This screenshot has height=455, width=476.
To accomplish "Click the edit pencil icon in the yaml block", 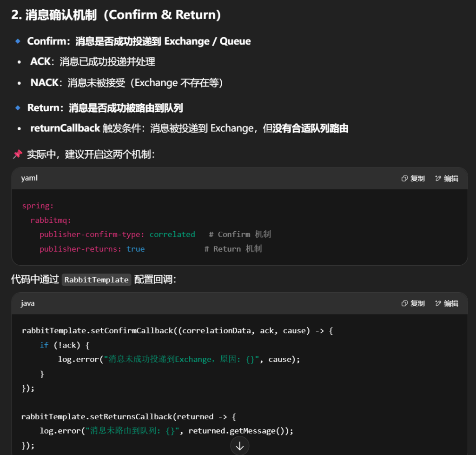I will point(438,179).
